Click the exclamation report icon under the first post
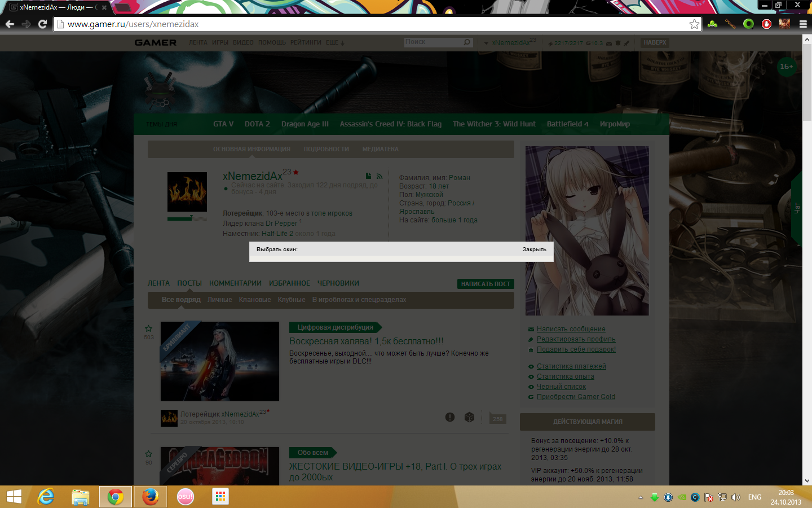Viewport: 812px width, 508px height. 449,417
